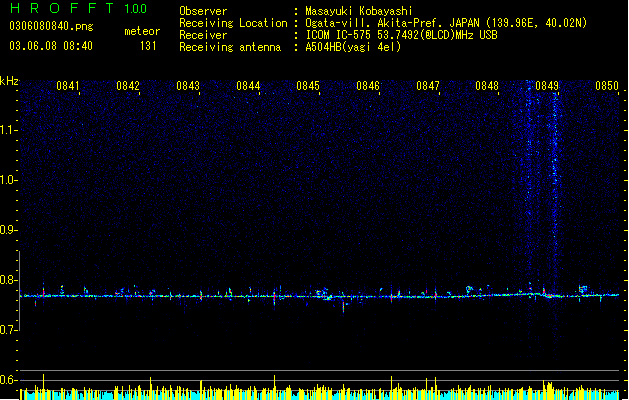
Task: Click the Receiver label
Action: pos(203,35)
